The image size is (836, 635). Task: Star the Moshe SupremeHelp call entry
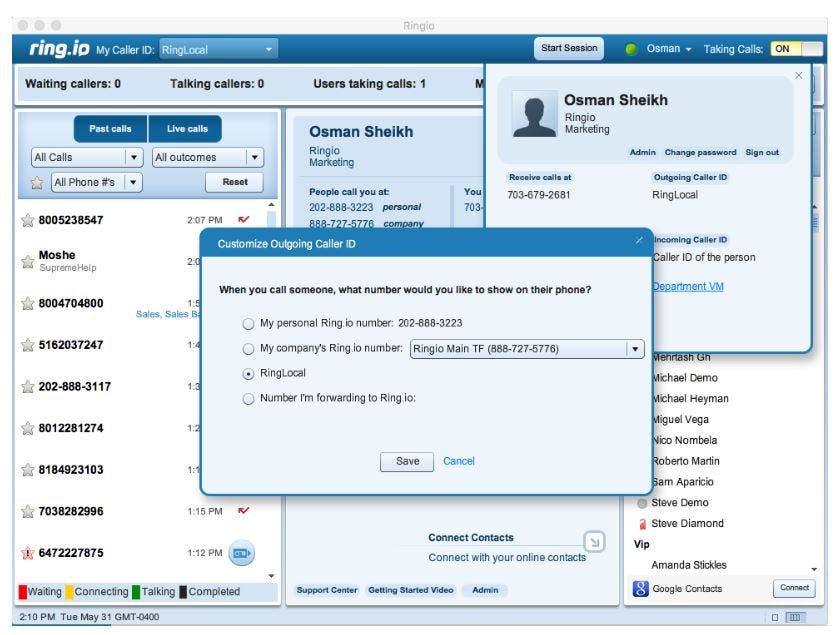point(28,261)
